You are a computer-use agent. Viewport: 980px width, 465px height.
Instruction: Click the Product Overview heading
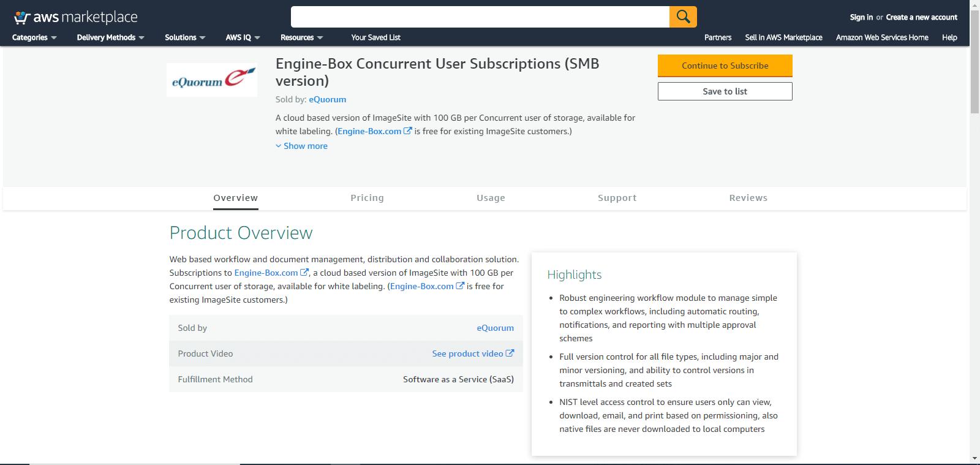click(x=241, y=233)
